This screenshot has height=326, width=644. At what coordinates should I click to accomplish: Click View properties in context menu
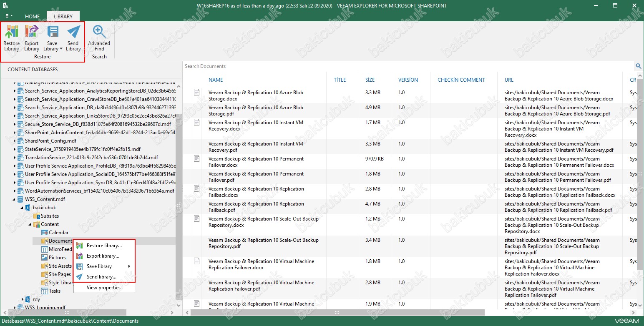coord(103,288)
